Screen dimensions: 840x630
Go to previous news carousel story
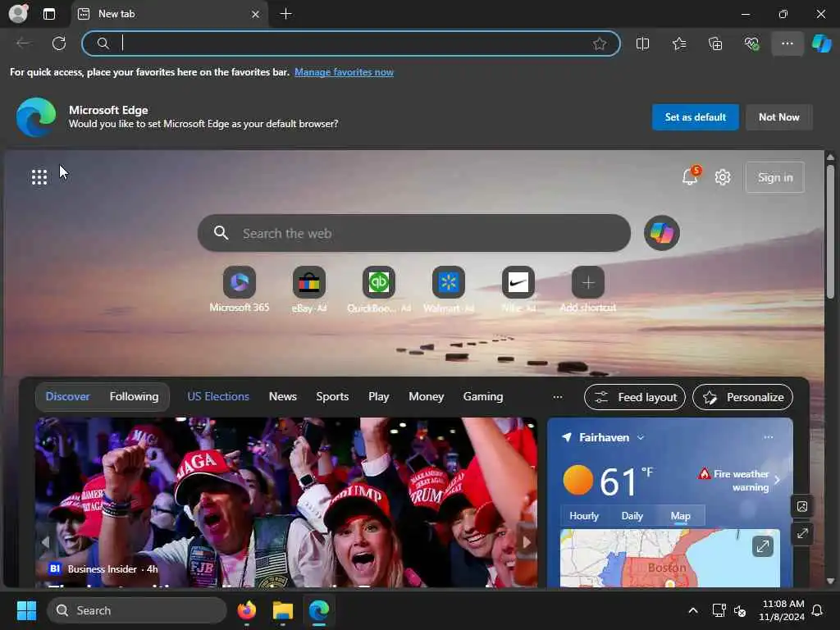pyautogui.click(x=46, y=542)
